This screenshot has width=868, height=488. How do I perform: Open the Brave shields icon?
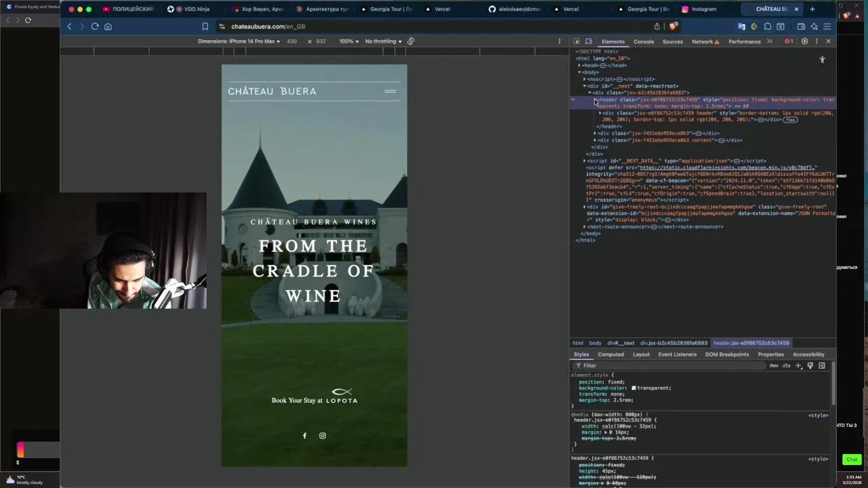[672, 26]
